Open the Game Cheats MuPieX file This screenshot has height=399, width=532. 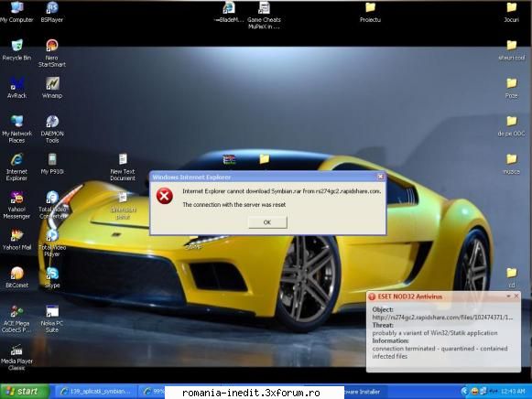pyautogui.click(x=264, y=16)
